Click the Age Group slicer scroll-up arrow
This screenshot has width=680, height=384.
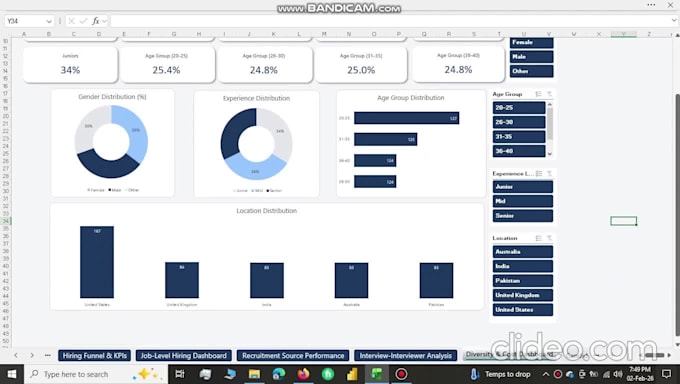pos(550,105)
